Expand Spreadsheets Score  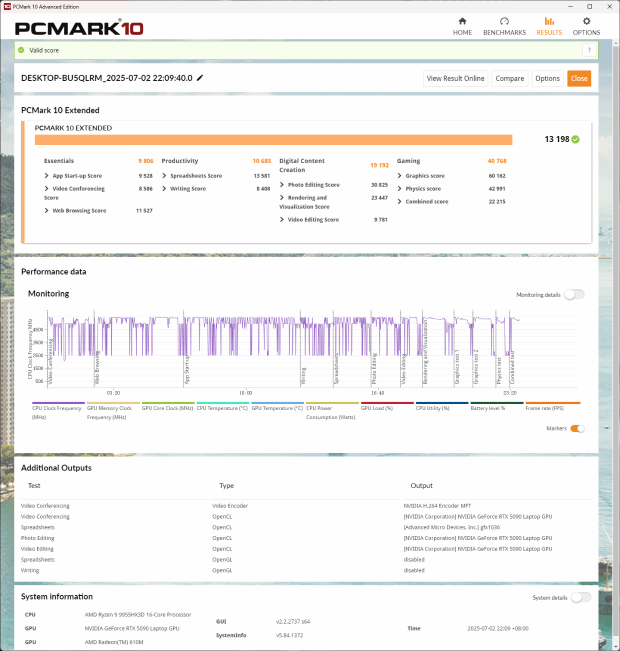pos(164,176)
